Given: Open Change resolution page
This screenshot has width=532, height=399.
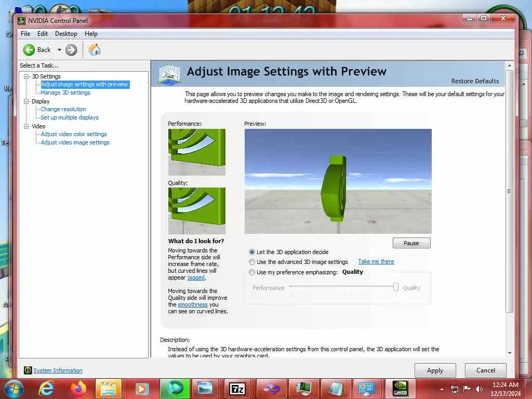Looking at the screenshot, I should [63, 109].
